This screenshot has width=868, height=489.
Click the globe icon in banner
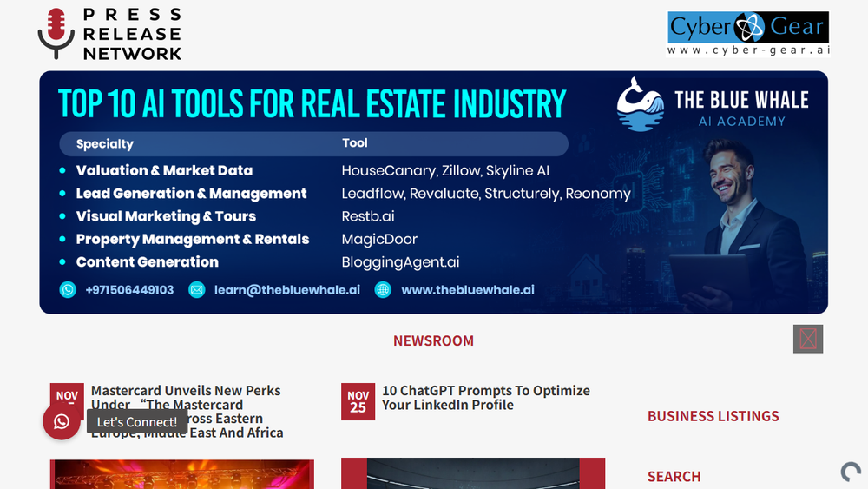tap(383, 289)
